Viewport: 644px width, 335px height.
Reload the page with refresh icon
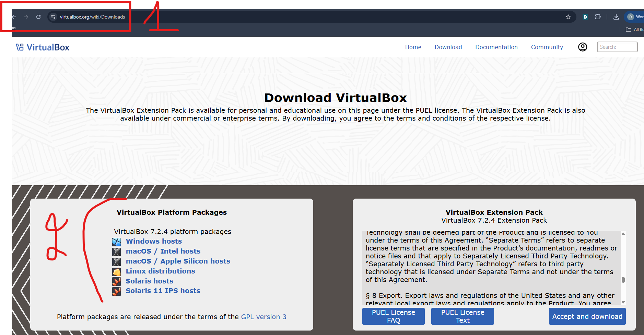click(38, 17)
